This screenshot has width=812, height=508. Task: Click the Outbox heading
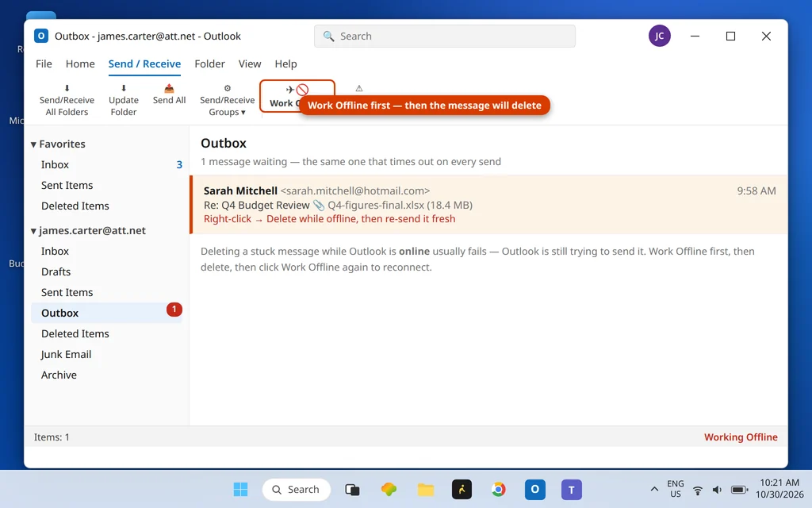223,143
